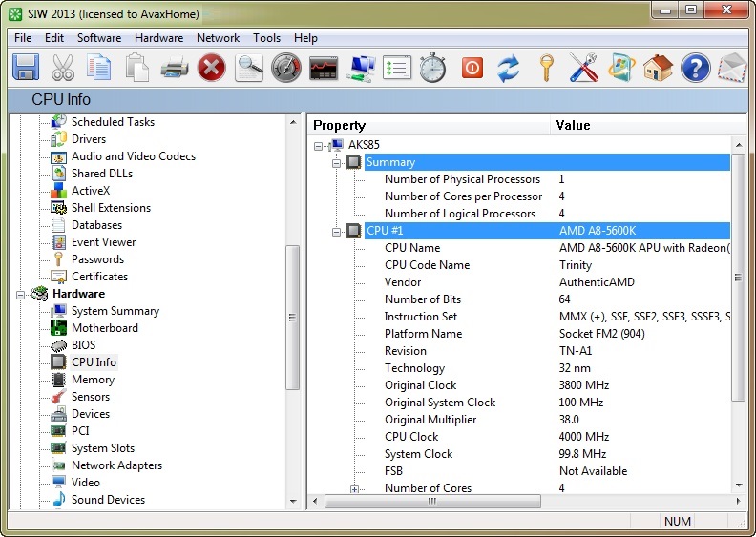Image resolution: width=756 pixels, height=537 pixels.
Task: Click the stopwatch toolbar icon
Action: [432, 68]
